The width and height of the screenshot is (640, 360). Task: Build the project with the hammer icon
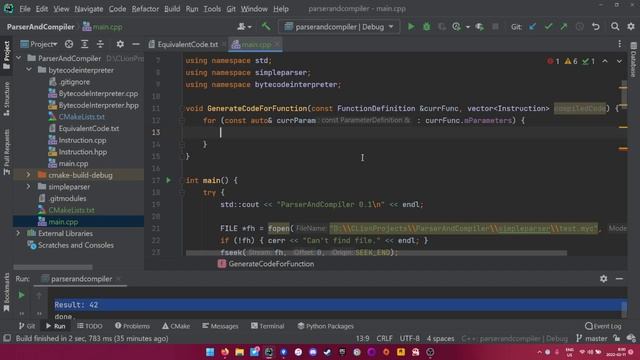[266, 27]
